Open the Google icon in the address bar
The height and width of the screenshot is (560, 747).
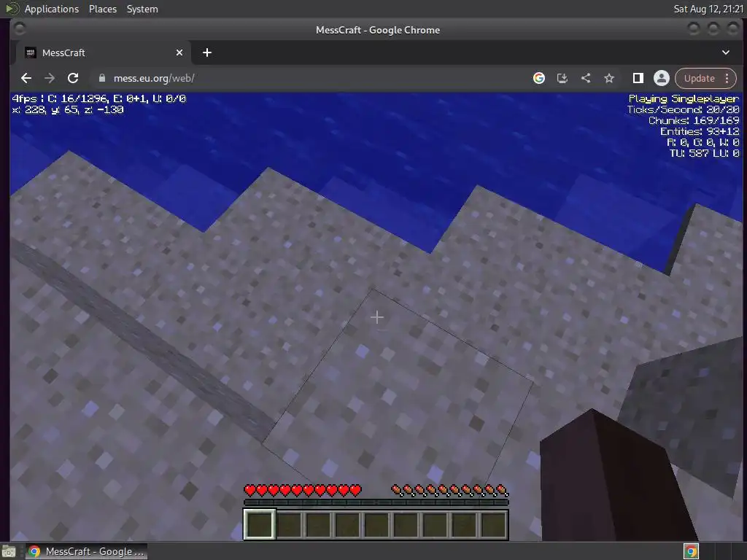pos(539,78)
